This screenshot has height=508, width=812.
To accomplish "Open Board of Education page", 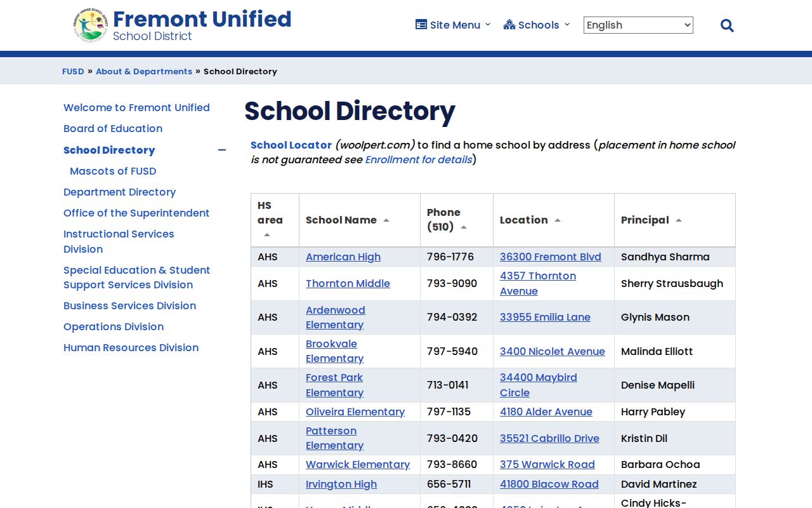I will (113, 128).
